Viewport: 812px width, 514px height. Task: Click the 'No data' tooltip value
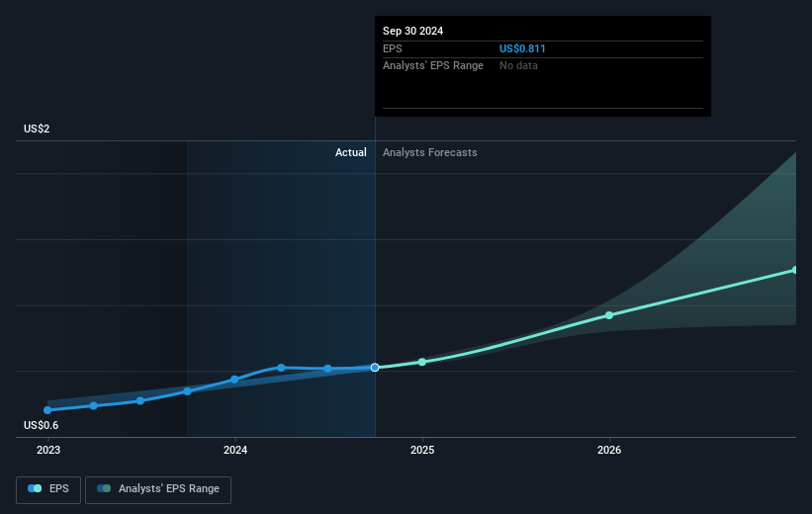pos(518,66)
